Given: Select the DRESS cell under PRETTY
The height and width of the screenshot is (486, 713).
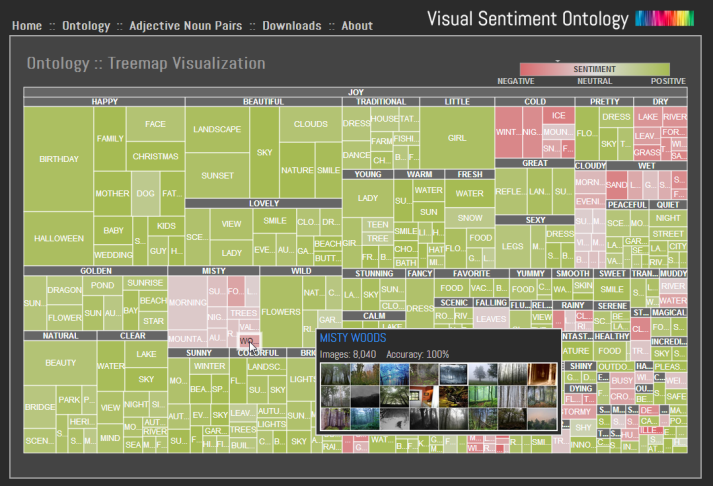Looking at the screenshot, I should point(616,117).
